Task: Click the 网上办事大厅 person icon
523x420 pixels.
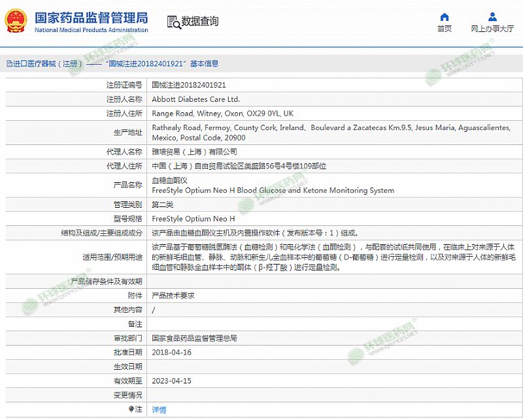Action: pyautogui.click(x=492, y=17)
